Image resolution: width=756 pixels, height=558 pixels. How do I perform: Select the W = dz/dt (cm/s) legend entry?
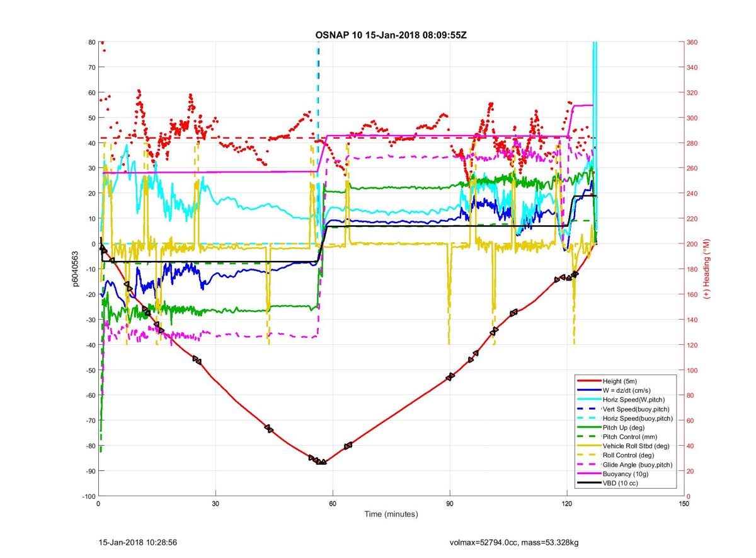click(x=624, y=390)
